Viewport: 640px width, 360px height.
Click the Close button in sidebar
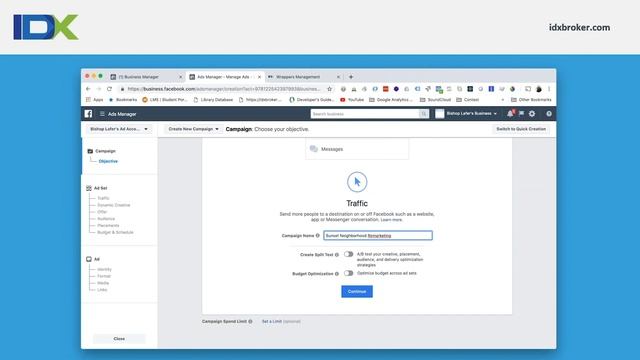click(x=119, y=339)
